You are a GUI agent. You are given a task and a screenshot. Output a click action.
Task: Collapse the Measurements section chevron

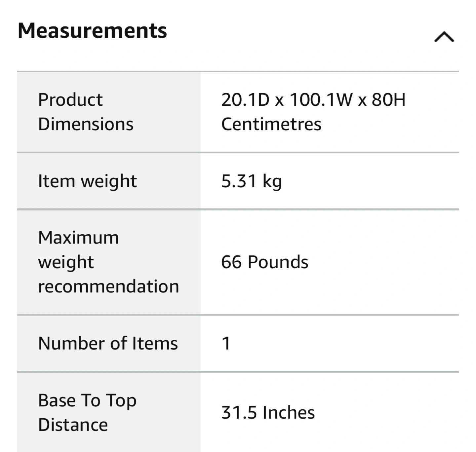444,37
